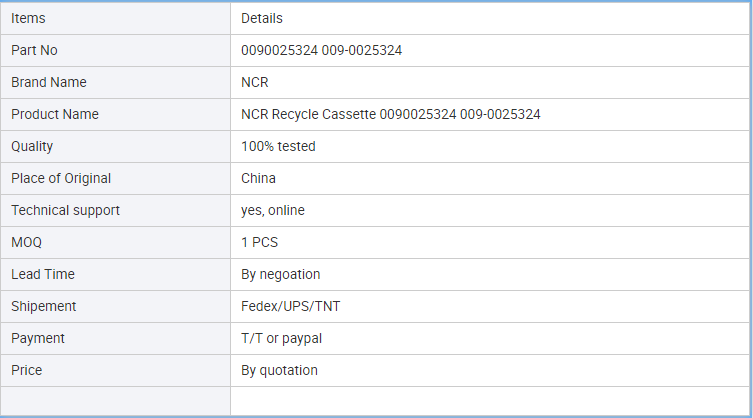Viewport: 753px width, 418px height.
Task: Click the empty bottom details cell
Action: click(x=490, y=401)
